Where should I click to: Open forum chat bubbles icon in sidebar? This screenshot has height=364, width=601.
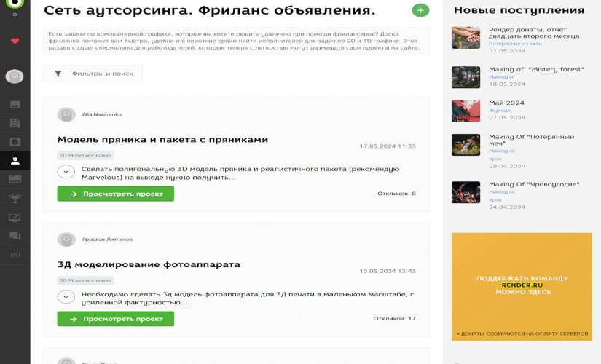[15, 236]
